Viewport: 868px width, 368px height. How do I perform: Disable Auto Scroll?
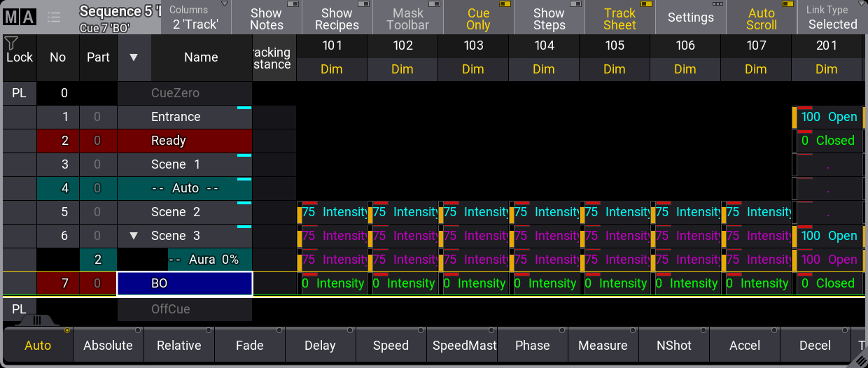761,17
